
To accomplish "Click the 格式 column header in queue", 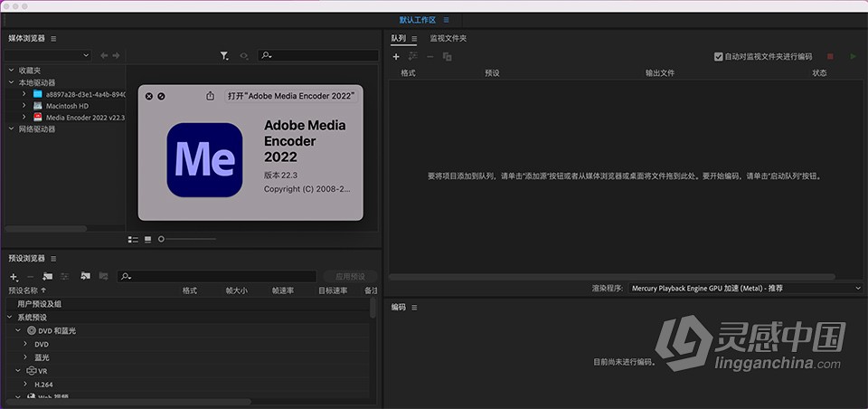I will coord(408,73).
